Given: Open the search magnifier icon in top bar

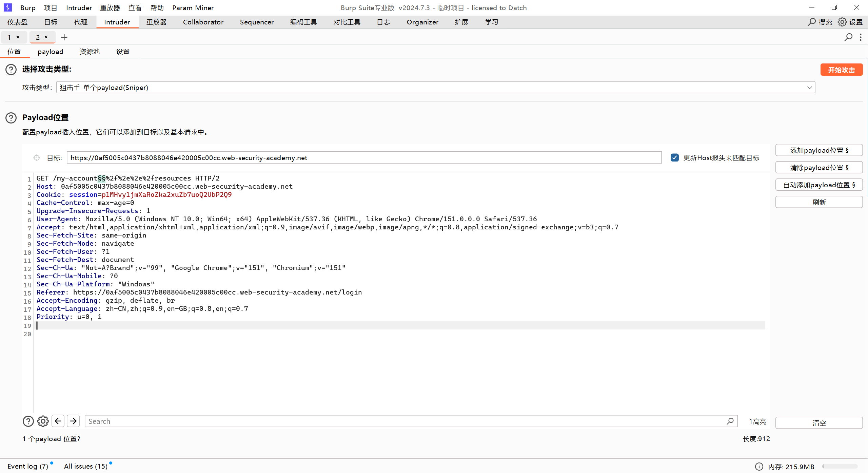Looking at the screenshot, I should tap(812, 22).
